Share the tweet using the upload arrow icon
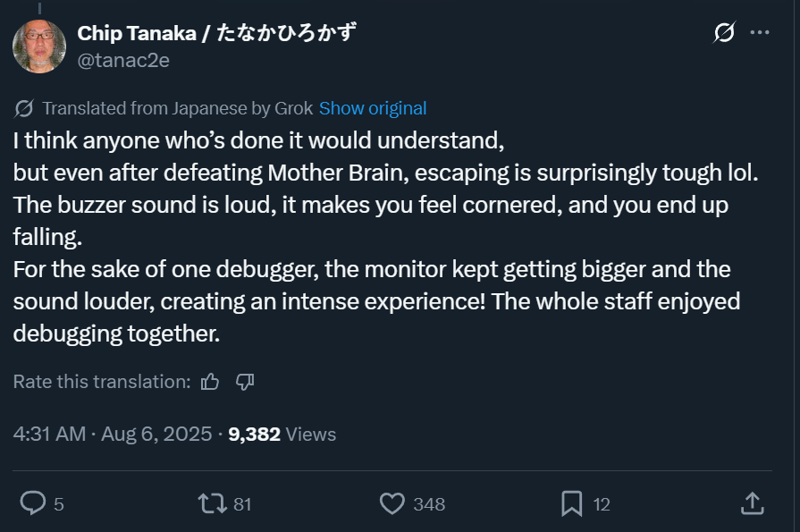The image size is (800, 532). (x=753, y=503)
